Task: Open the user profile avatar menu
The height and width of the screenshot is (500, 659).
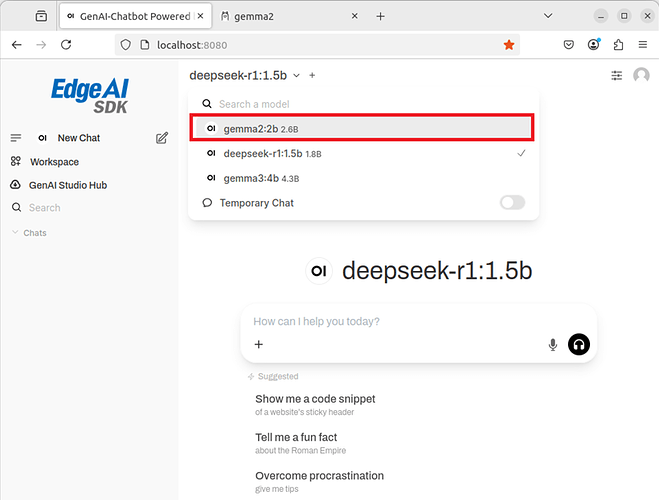Action: click(641, 76)
